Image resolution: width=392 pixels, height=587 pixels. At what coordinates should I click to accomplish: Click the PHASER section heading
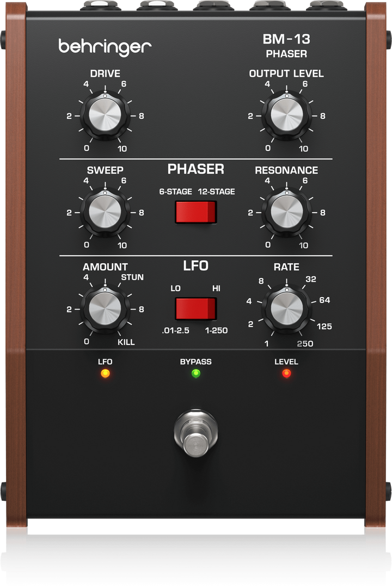(x=195, y=169)
